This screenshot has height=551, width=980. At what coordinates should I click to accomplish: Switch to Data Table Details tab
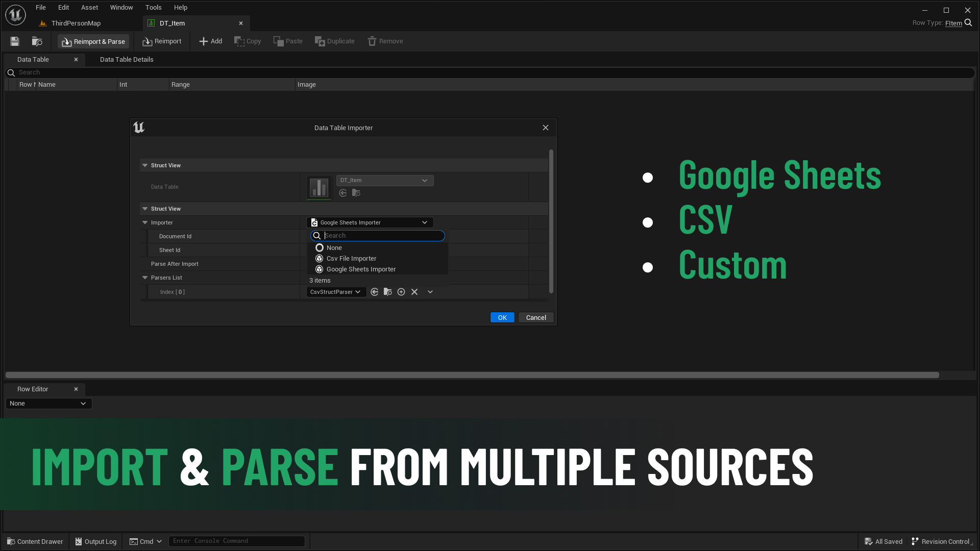127,60
